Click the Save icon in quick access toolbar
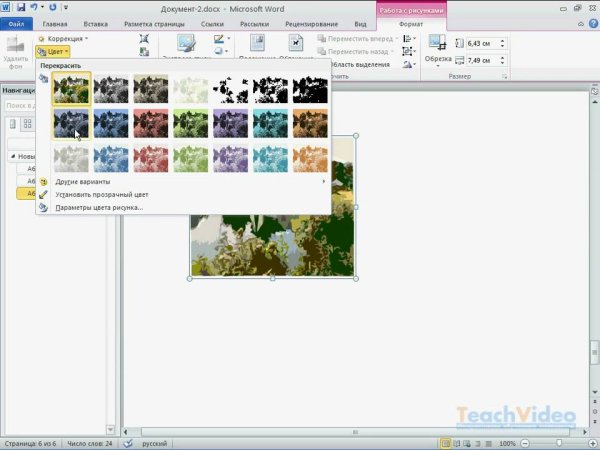Image resolution: width=600 pixels, height=450 pixels. (20, 7)
